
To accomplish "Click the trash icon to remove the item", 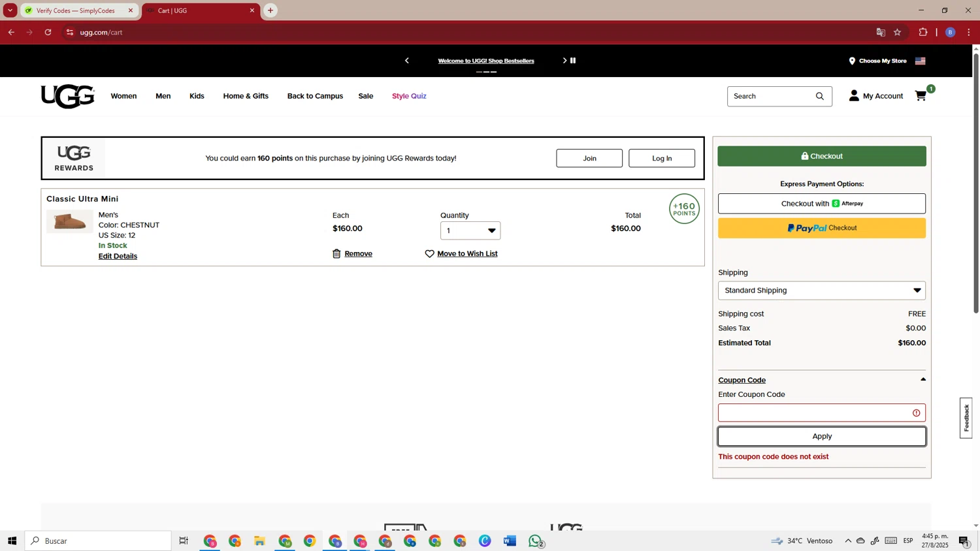I will pos(336,253).
